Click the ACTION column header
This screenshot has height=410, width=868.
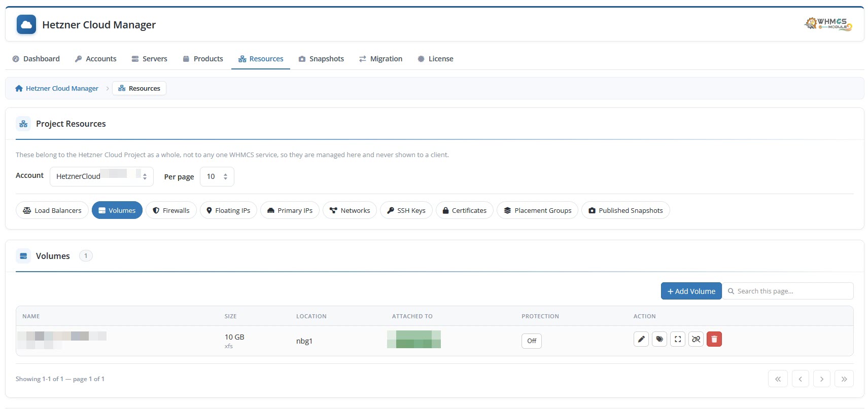pyautogui.click(x=645, y=316)
